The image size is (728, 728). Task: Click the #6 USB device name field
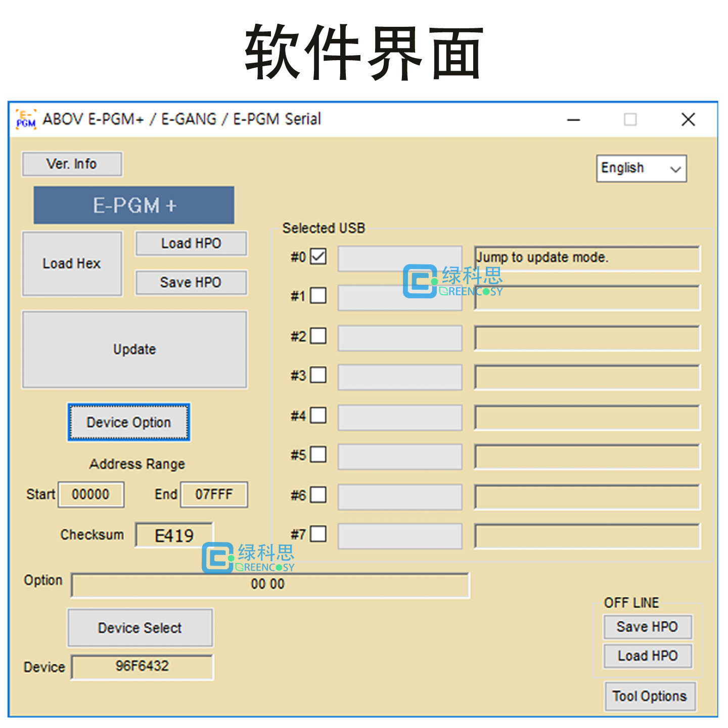(x=400, y=497)
